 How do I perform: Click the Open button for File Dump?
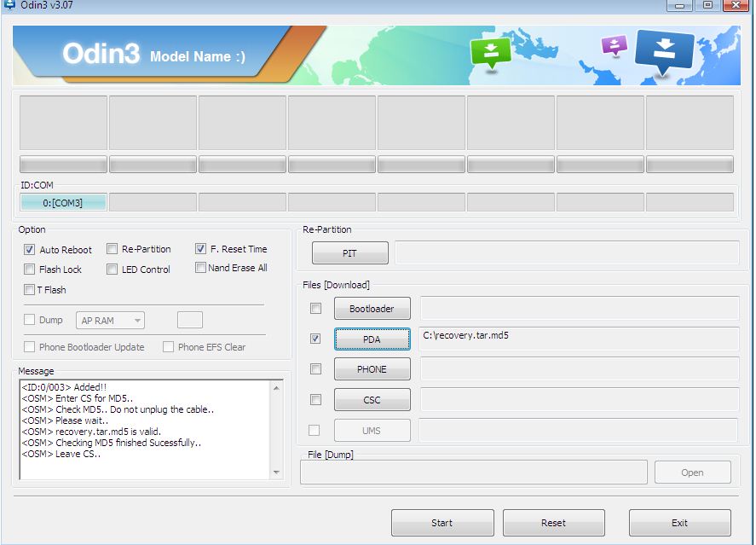[x=693, y=473]
